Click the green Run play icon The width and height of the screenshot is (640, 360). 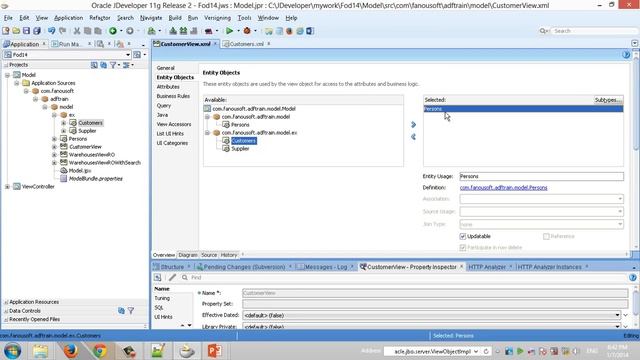pyautogui.click(x=229, y=31)
